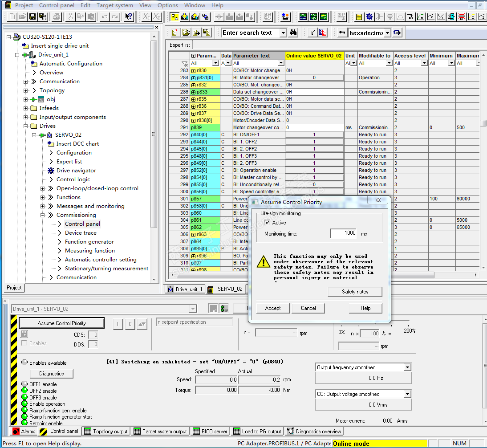Toggle the Enables checkbox in control panel
Screen dimensions: 487x448
coord(24,343)
